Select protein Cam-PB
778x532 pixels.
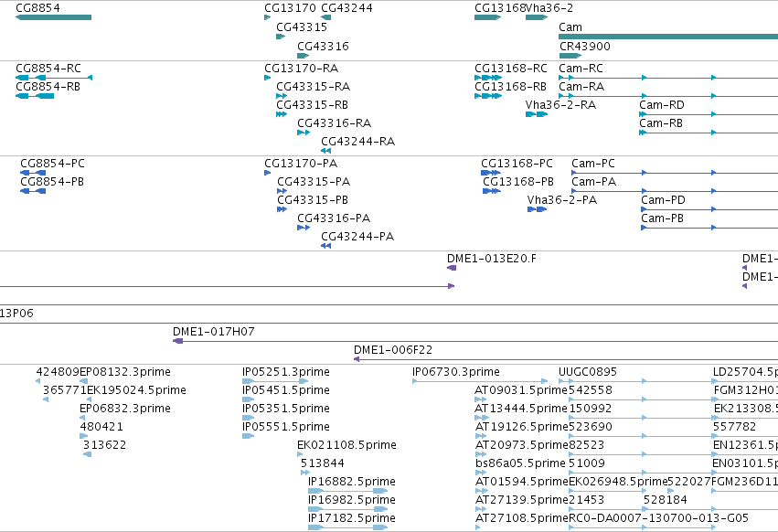click(663, 218)
